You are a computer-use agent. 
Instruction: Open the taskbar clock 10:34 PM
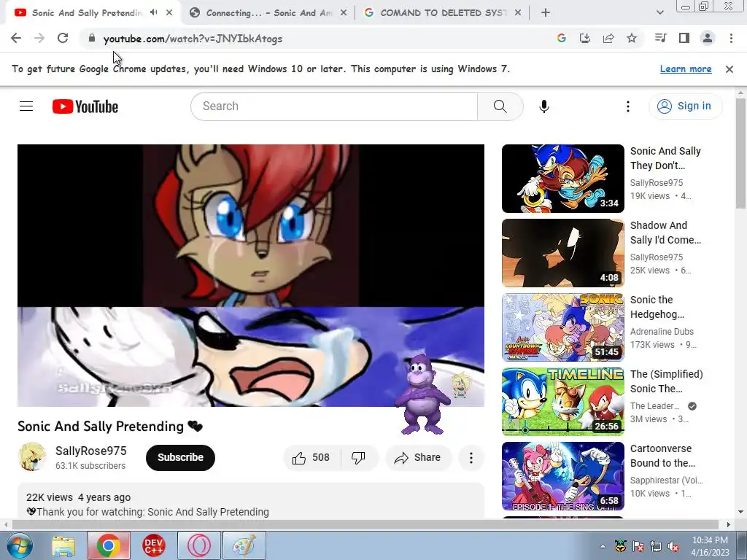point(710,546)
